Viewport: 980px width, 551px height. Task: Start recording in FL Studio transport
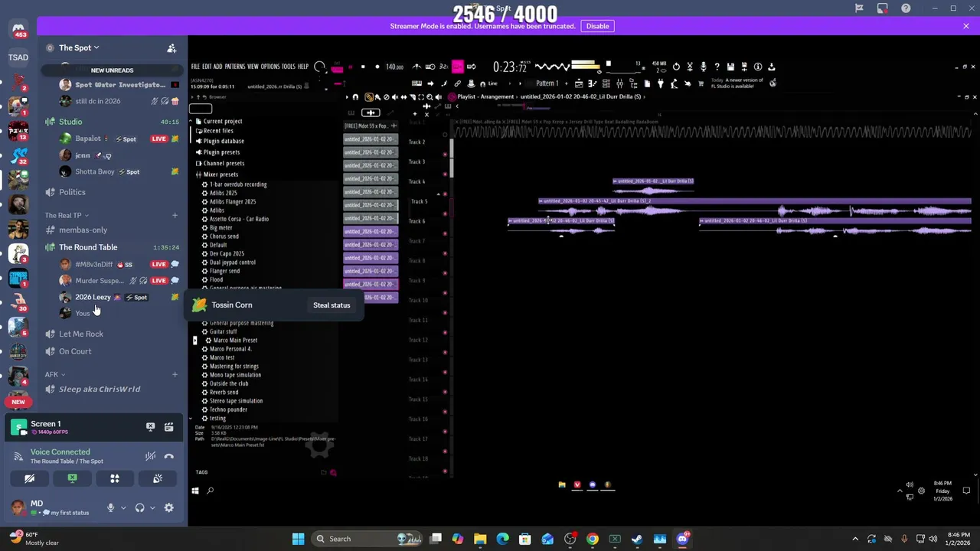click(x=377, y=67)
